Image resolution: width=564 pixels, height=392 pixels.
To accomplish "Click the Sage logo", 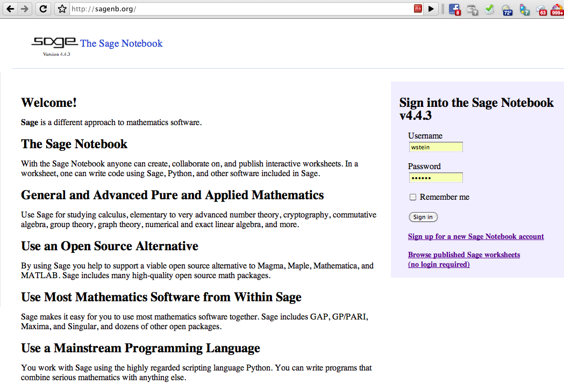I will [54, 42].
